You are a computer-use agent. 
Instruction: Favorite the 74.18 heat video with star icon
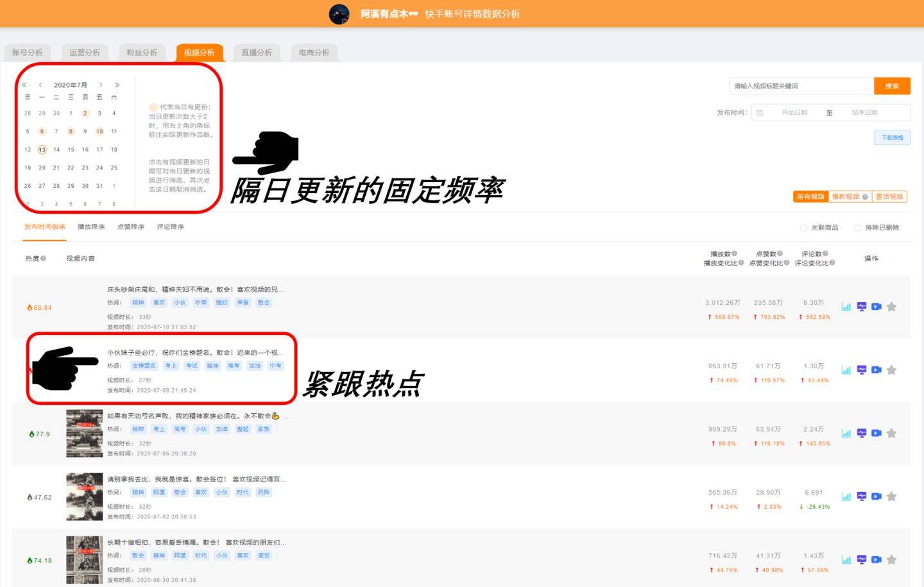891,560
